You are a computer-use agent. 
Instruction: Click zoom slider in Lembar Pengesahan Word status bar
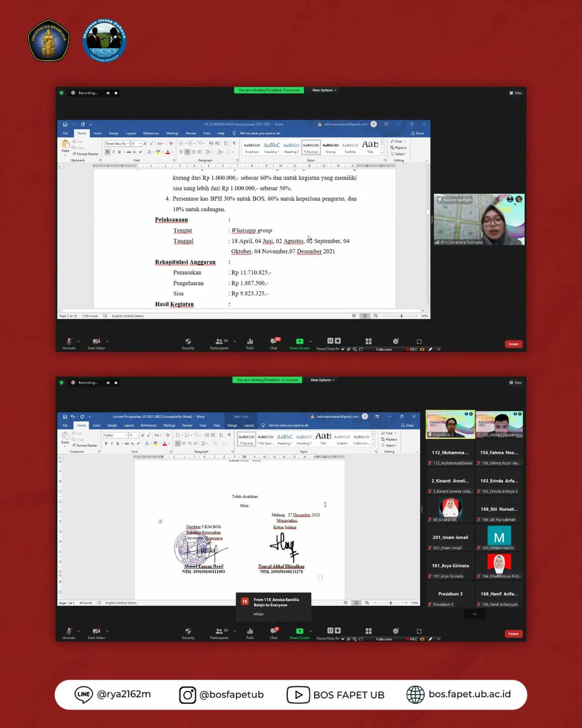392,603
